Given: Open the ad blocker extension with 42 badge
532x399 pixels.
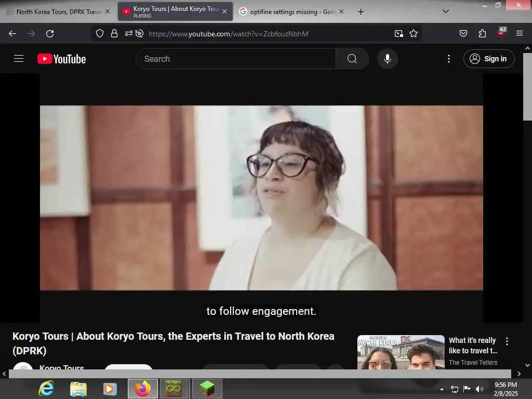Looking at the screenshot, I should [x=501, y=32].
